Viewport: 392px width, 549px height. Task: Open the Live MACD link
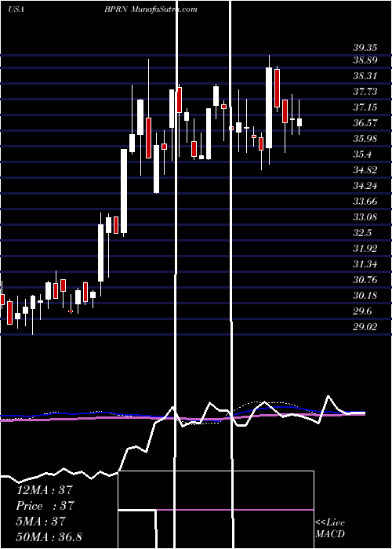pos(330,529)
